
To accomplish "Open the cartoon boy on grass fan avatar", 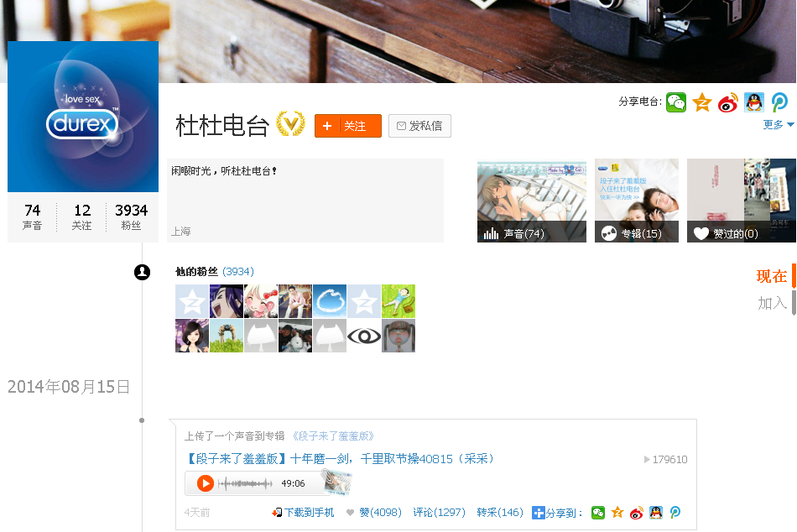I will [398, 301].
